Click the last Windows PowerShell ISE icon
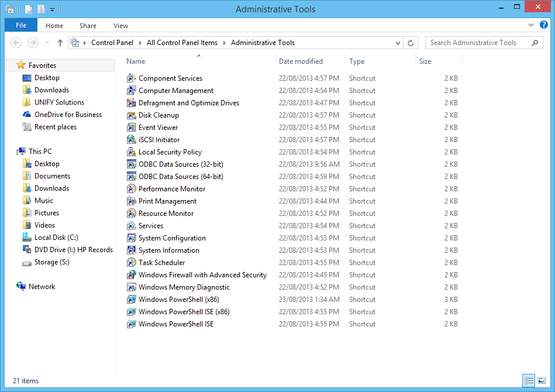The image size is (555, 392). point(132,324)
